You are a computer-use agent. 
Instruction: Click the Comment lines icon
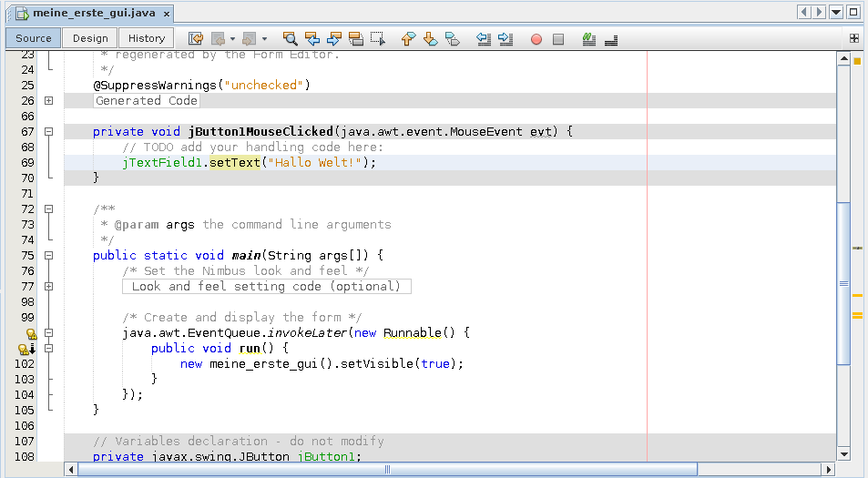pyautogui.click(x=589, y=38)
